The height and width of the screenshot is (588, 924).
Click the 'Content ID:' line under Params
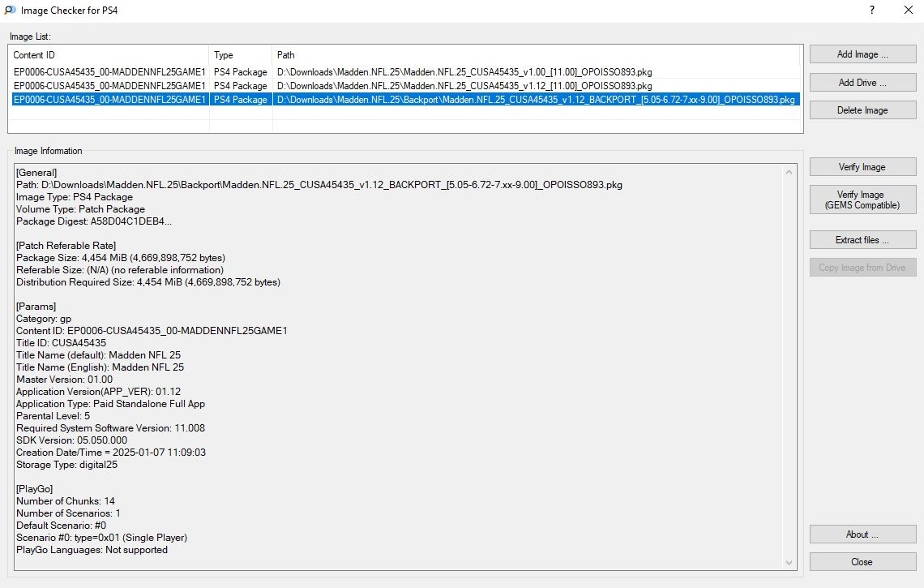(x=152, y=332)
